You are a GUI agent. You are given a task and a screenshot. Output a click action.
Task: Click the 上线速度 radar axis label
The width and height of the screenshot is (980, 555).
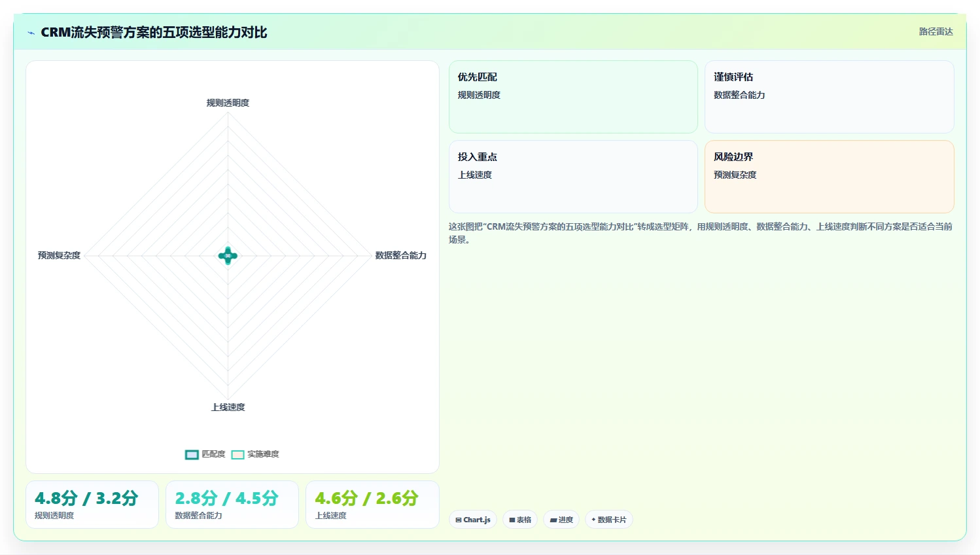(228, 407)
